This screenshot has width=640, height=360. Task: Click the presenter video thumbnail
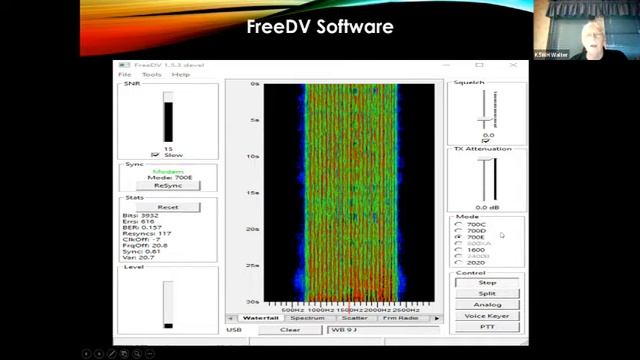coord(587,30)
